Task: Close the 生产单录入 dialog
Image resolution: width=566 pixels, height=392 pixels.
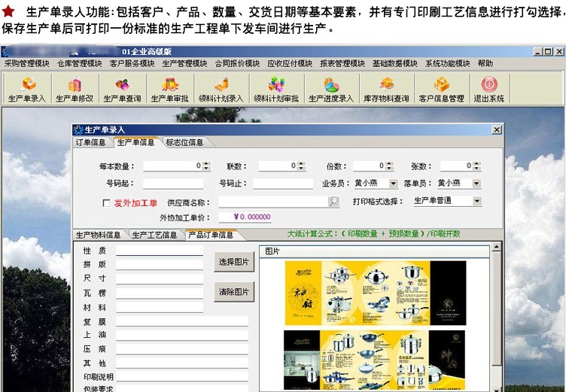Action: 497,129
